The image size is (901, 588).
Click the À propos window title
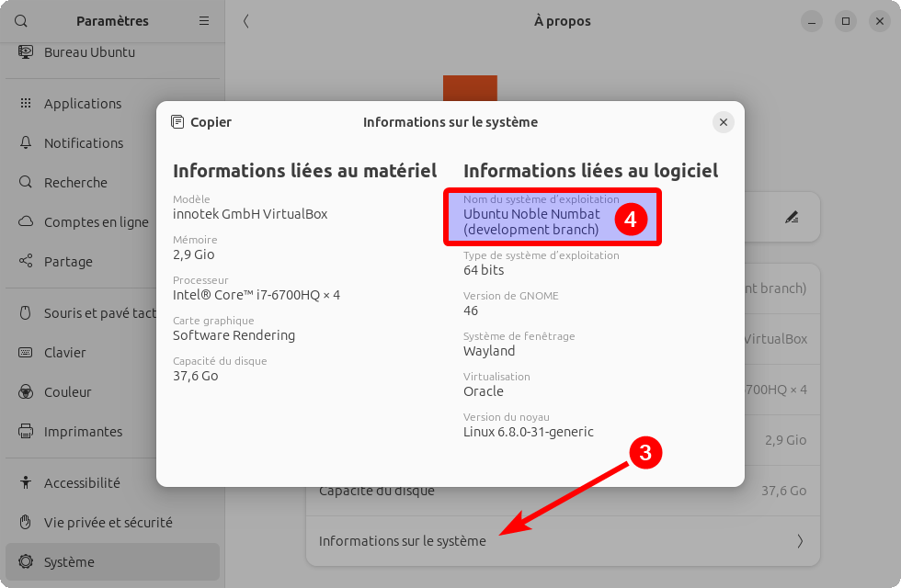[x=563, y=21]
